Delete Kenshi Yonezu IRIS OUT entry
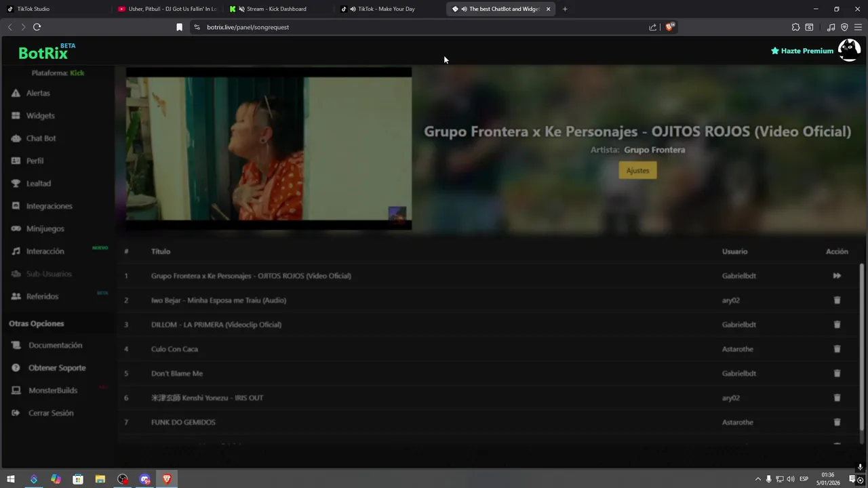 pos(837,398)
